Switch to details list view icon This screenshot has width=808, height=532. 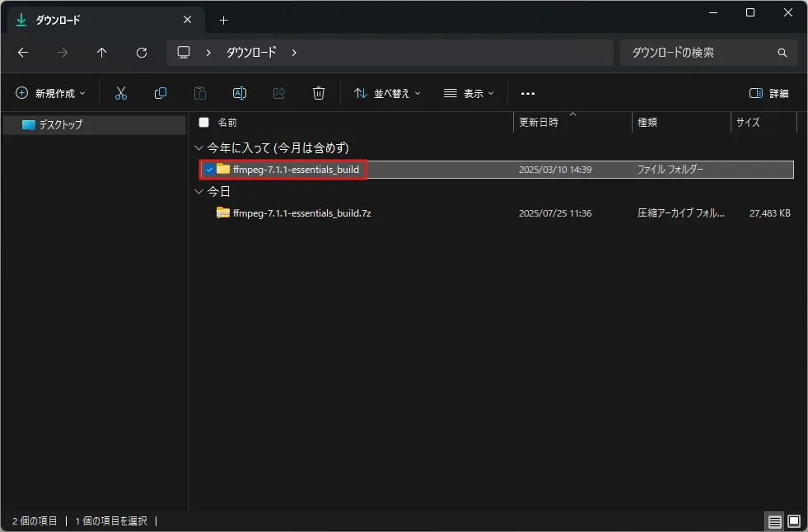[774, 521]
